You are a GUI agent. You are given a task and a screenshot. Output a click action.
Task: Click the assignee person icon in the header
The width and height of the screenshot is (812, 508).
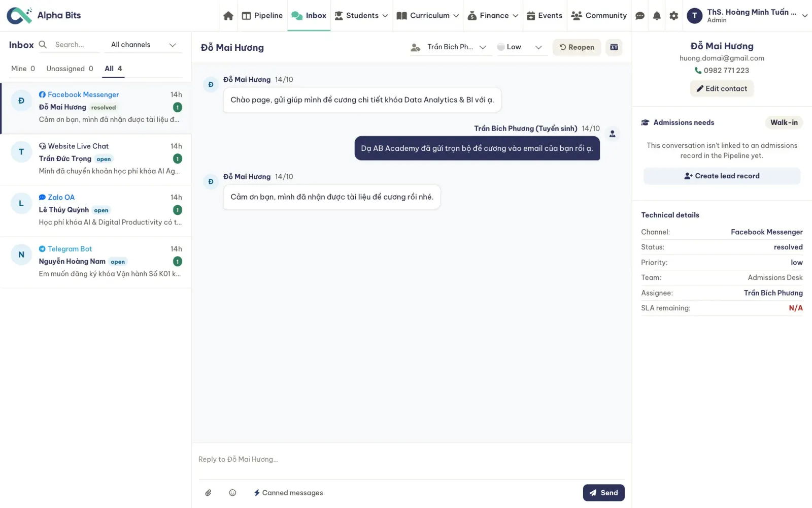(x=415, y=47)
